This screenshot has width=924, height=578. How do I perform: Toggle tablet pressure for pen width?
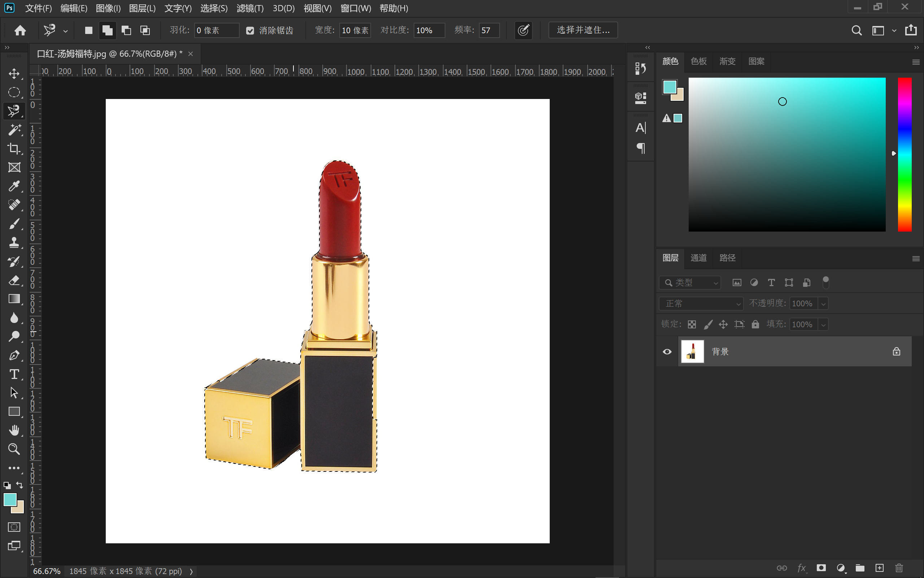pyautogui.click(x=523, y=30)
